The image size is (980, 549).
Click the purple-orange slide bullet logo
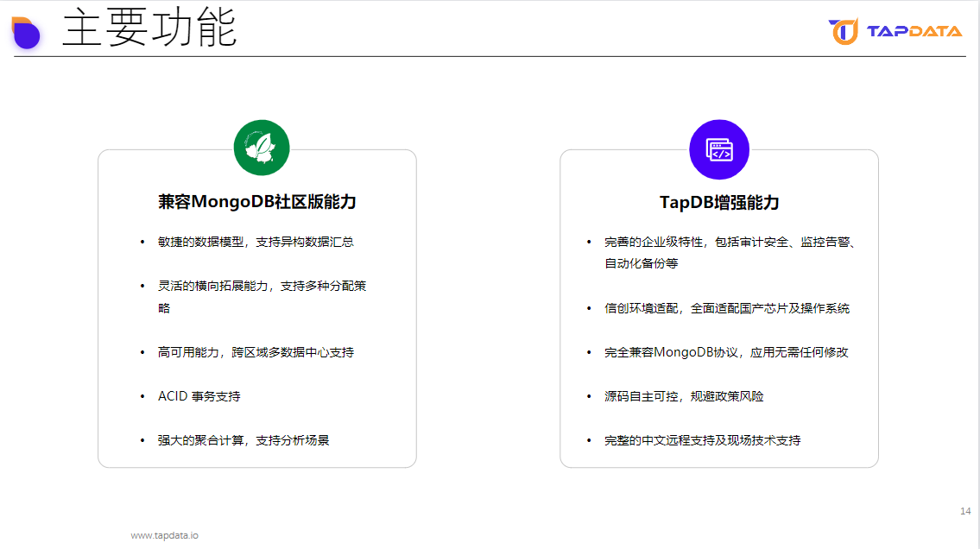(x=26, y=33)
